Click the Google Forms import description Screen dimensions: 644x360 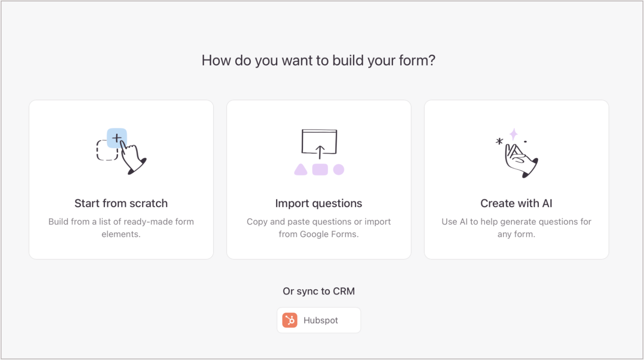pos(319,228)
